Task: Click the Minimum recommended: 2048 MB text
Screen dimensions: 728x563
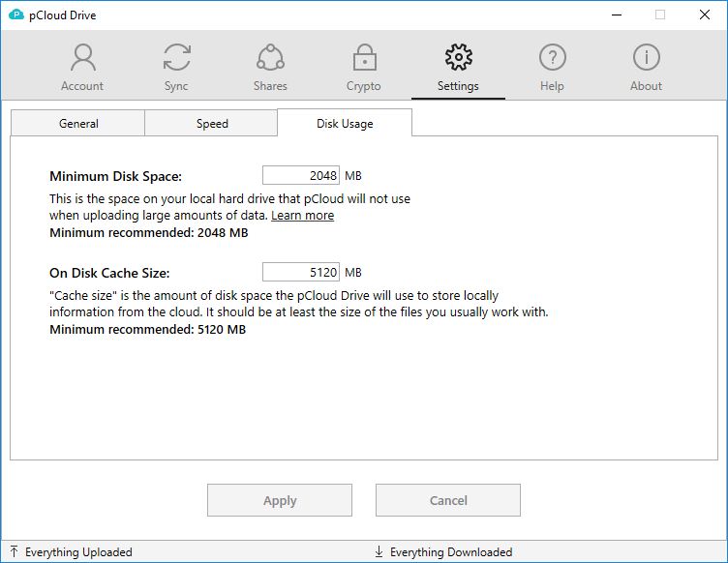Action: coord(148,233)
